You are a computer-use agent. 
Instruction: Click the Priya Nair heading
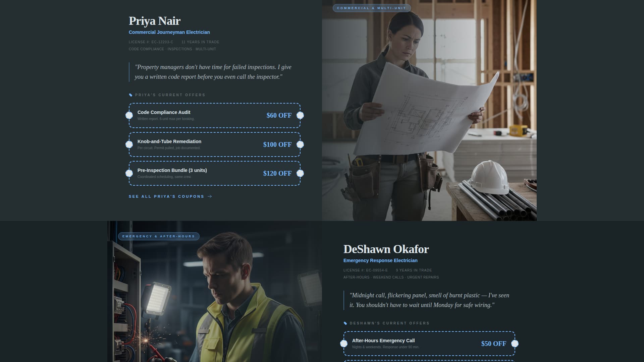[155, 21]
